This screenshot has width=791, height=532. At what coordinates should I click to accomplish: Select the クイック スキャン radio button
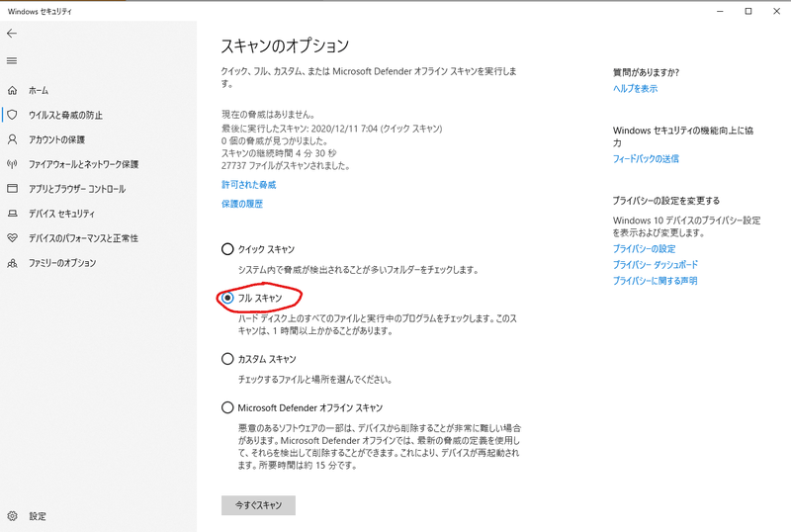(x=227, y=249)
